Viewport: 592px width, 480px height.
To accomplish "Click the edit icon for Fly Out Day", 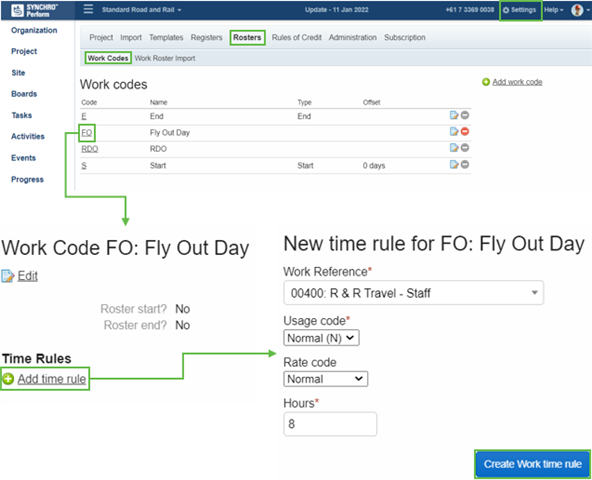I will pyautogui.click(x=454, y=131).
